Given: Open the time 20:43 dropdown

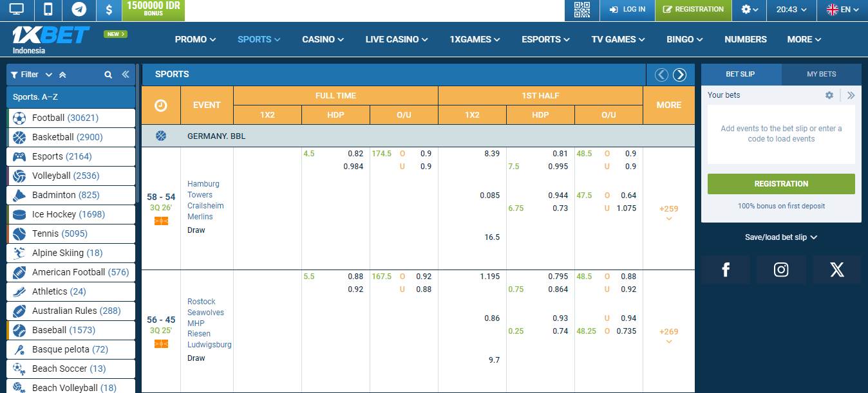Looking at the screenshot, I should pyautogui.click(x=791, y=10).
